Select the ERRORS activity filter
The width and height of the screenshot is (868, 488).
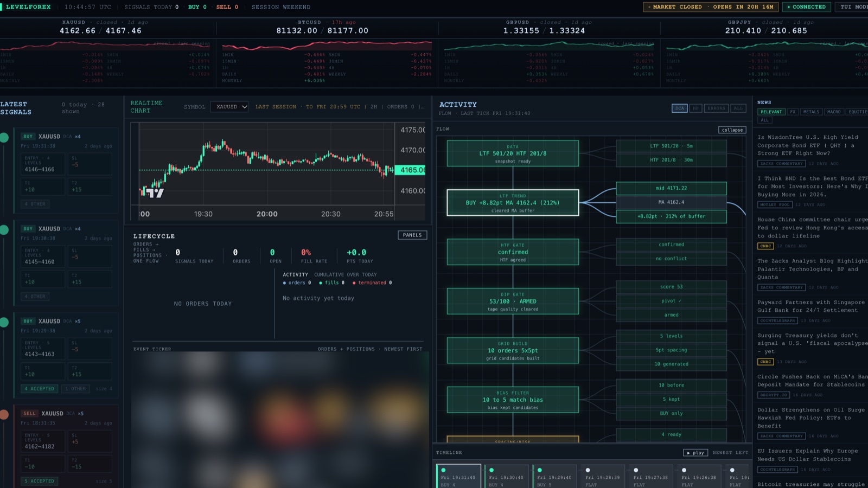716,108
